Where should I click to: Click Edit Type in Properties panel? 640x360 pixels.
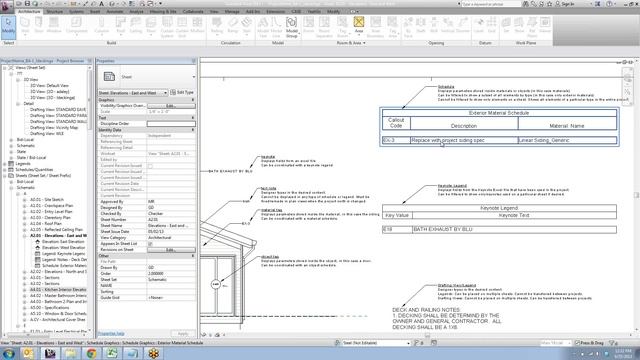coord(182,93)
